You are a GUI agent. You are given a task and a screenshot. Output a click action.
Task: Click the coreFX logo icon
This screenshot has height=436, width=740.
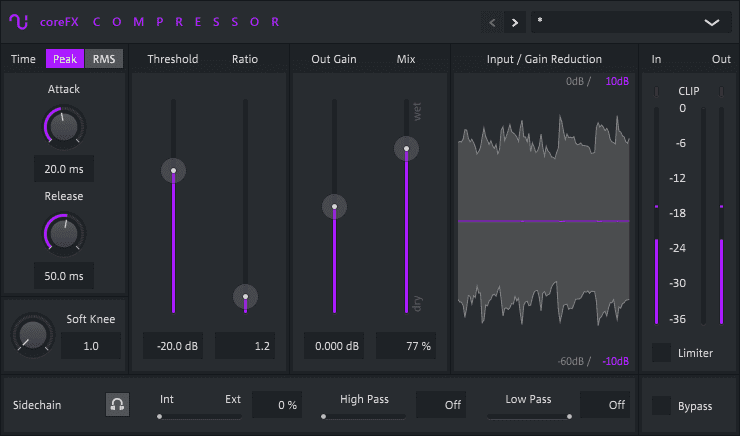[18, 21]
